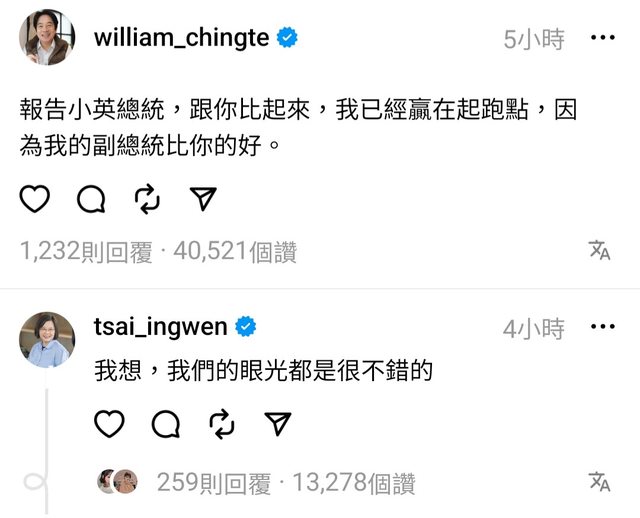Translate tsai_ingwen's reply with translate icon
The height and width of the screenshot is (518, 640).
(x=600, y=482)
